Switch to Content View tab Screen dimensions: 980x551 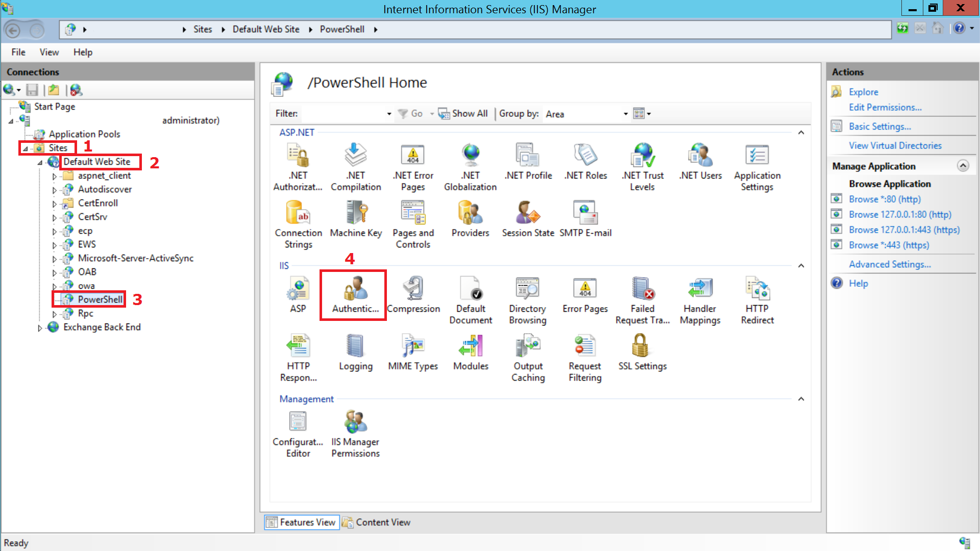377,522
